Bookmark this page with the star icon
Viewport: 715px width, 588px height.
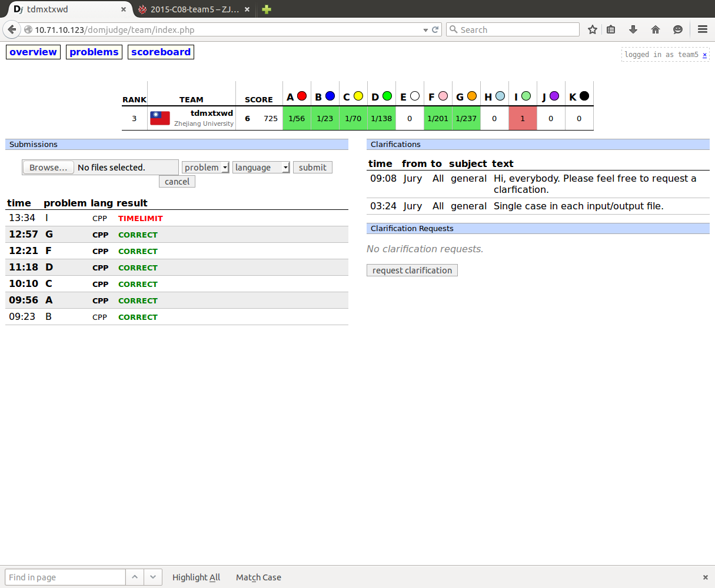pyautogui.click(x=593, y=29)
